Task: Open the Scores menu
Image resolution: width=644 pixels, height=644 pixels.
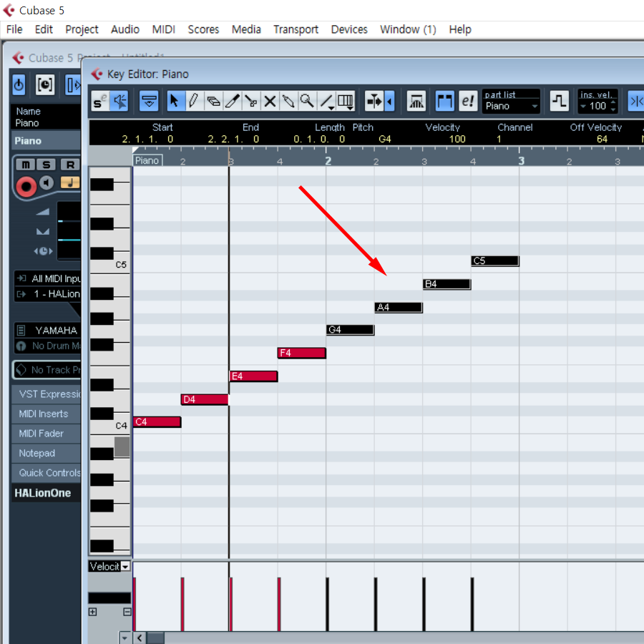Action: coord(203,29)
